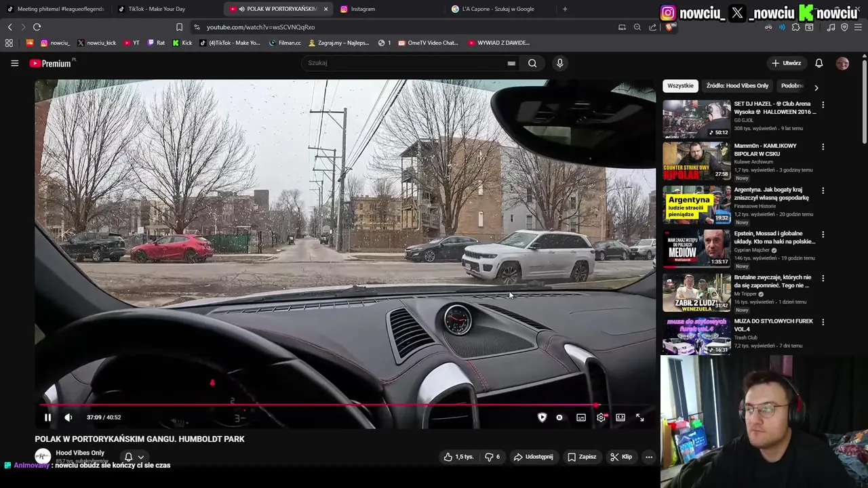Turn on video subtitles
Viewport: 868px width, 488px height.
point(581,418)
